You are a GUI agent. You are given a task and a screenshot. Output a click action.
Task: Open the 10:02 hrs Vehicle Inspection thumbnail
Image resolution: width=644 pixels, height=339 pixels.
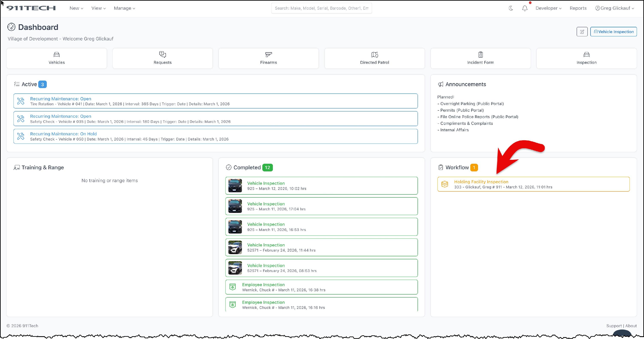(235, 186)
